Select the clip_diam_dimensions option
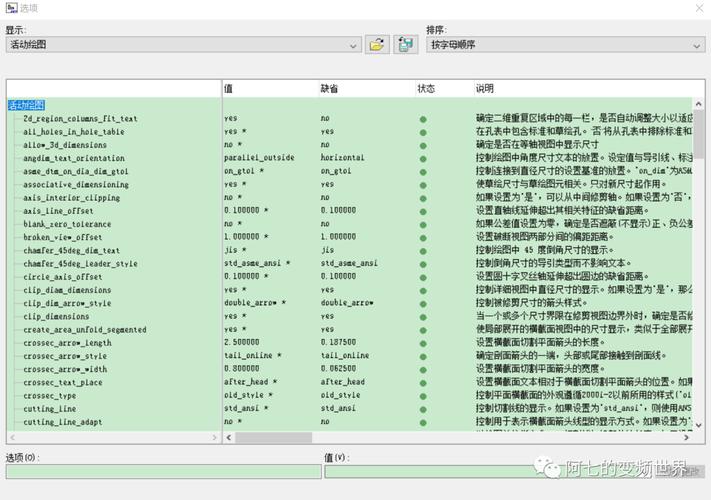 pyautogui.click(x=67, y=290)
